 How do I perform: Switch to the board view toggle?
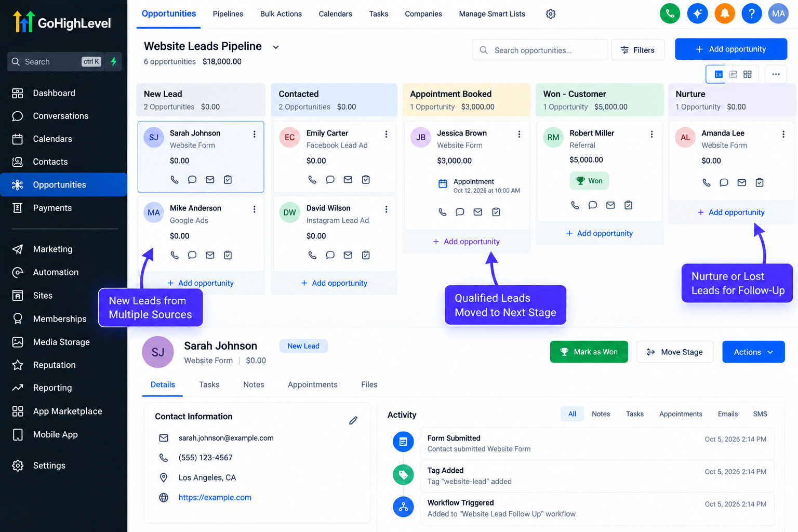click(719, 74)
